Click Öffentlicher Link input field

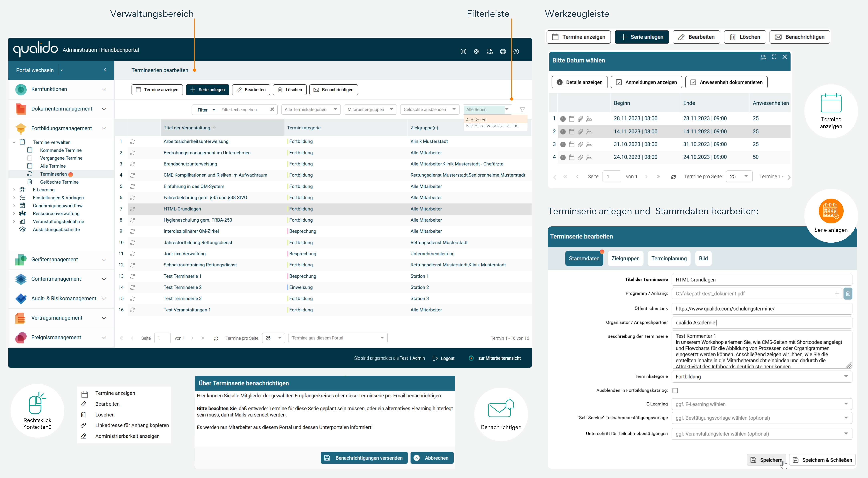point(762,309)
